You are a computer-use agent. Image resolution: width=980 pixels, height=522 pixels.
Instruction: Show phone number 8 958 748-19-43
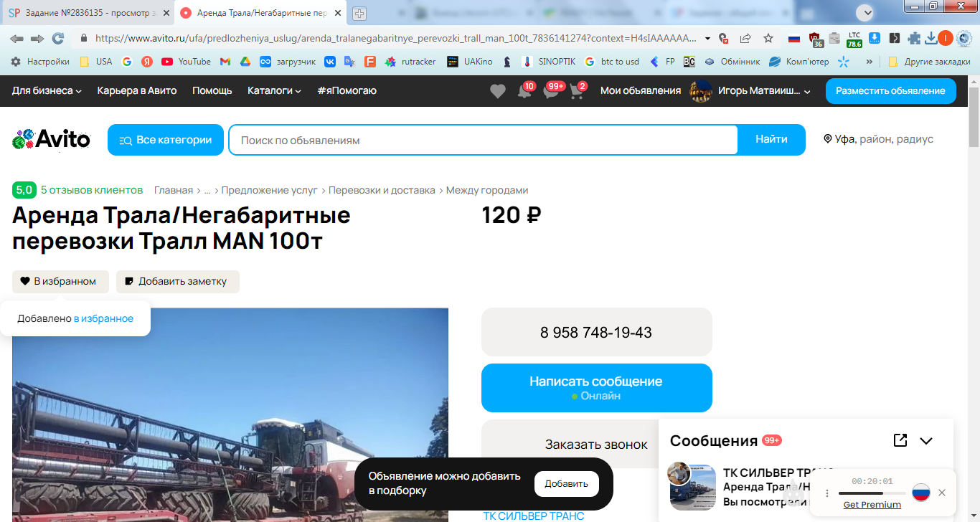(597, 332)
